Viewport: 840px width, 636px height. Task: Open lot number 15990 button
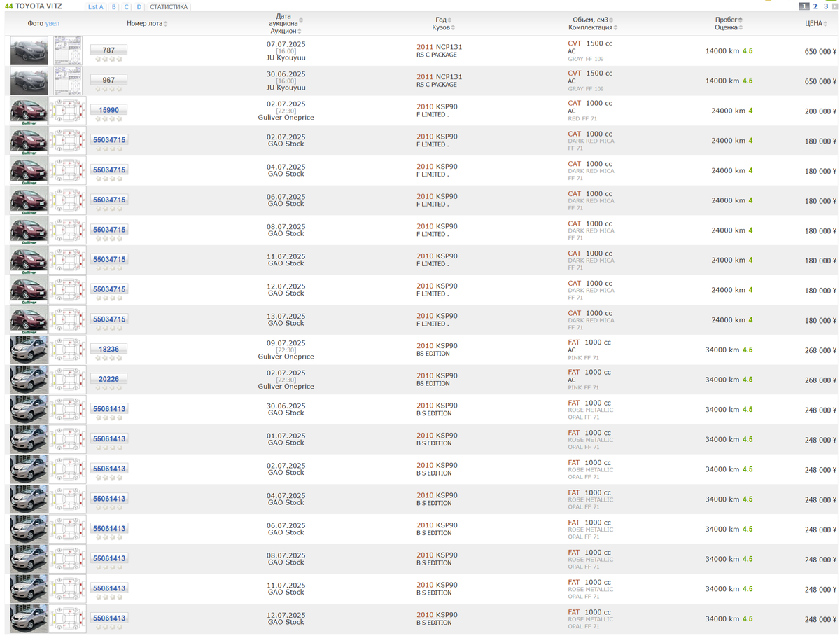click(108, 111)
